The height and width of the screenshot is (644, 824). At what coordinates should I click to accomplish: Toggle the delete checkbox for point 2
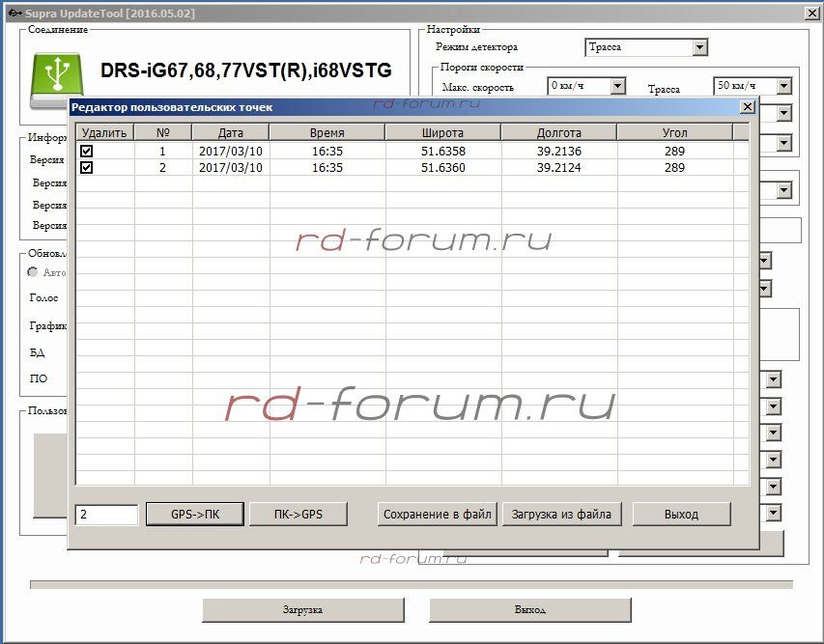click(87, 168)
